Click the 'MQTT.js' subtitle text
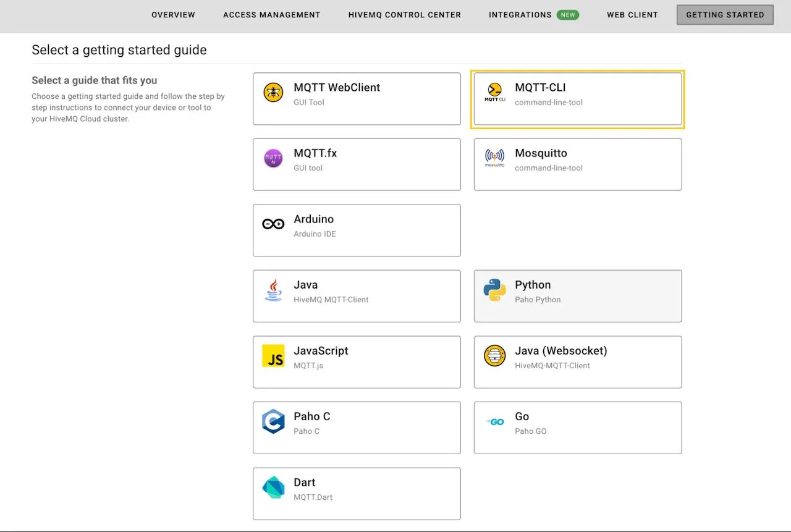 [308, 366]
